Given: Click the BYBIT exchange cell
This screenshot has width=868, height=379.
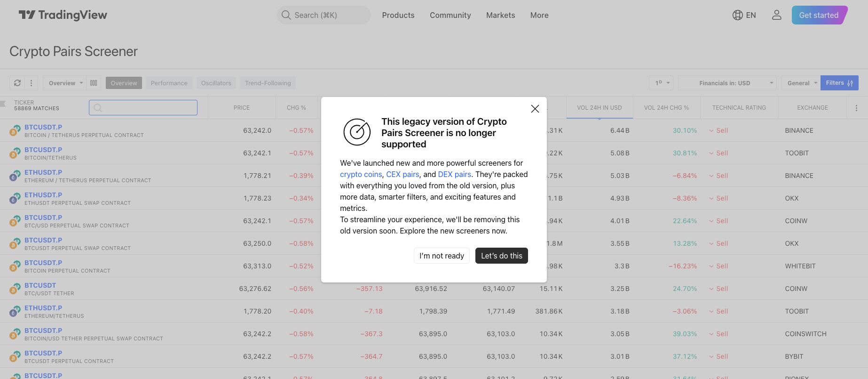Looking at the screenshot, I should click(x=794, y=356).
